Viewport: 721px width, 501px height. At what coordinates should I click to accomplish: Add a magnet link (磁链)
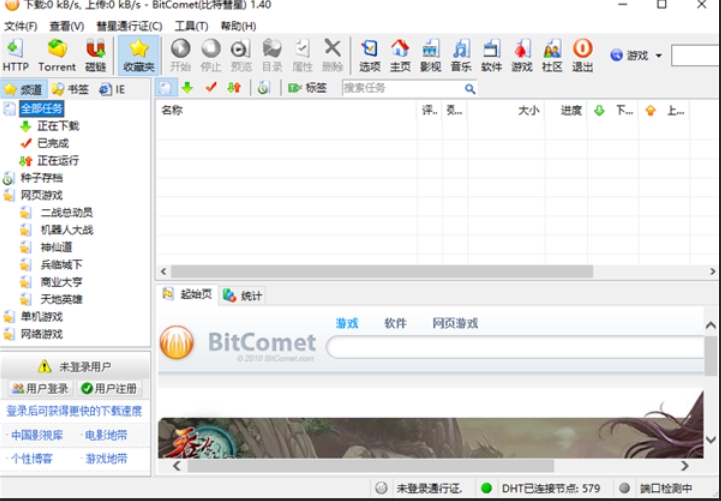(x=95, y=55)
